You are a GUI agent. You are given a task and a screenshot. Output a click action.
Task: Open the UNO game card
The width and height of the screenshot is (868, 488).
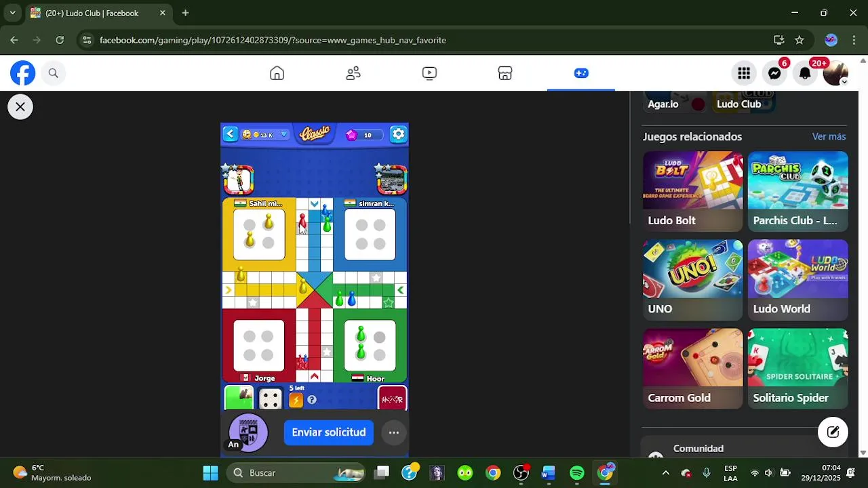[693, 280]
